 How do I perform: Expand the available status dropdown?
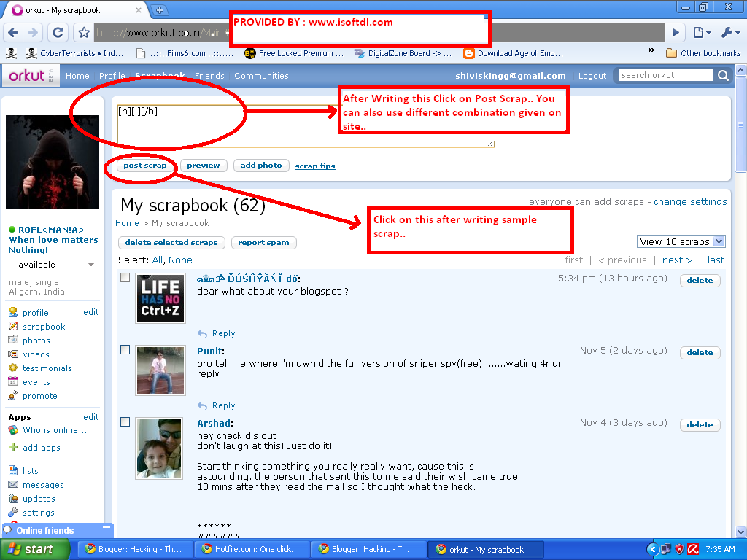click(x=90, y=265)
